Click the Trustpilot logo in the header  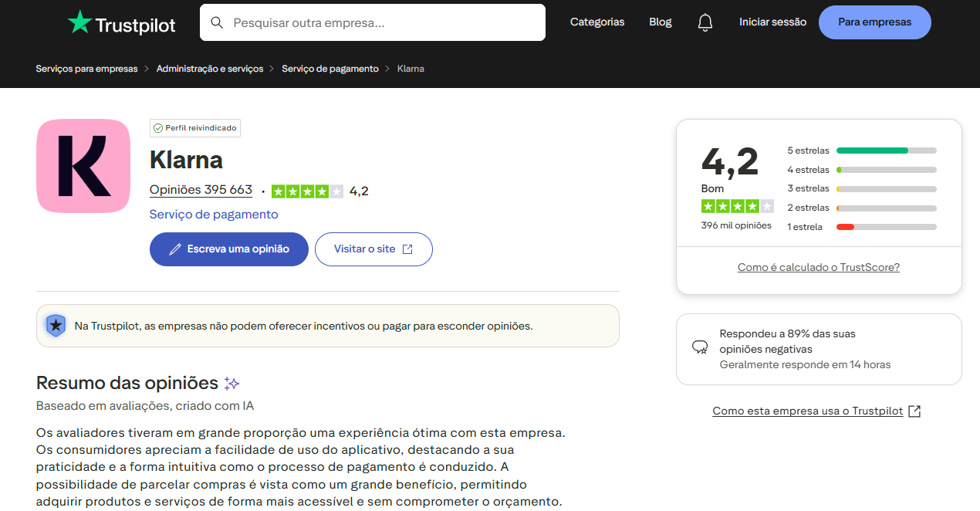click(x=122, y=23)
